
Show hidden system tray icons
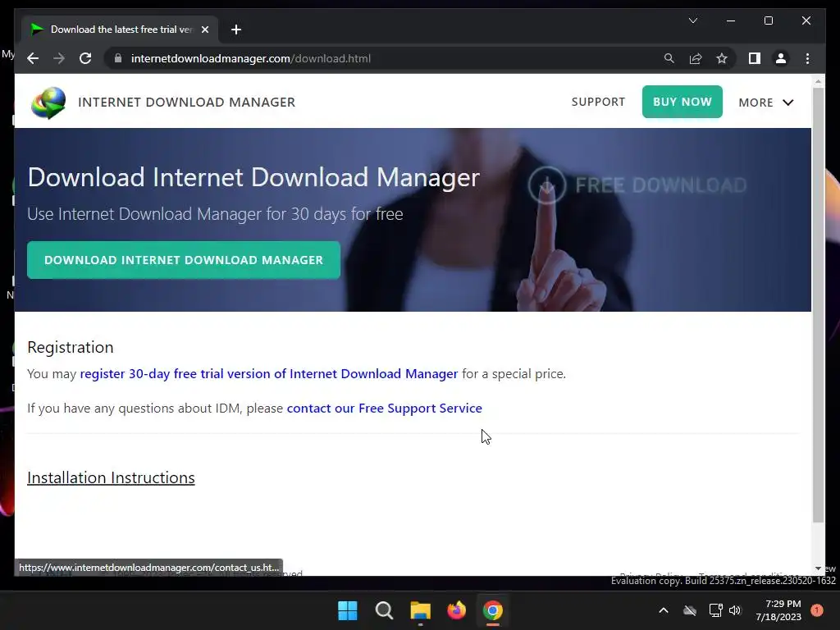663,610
